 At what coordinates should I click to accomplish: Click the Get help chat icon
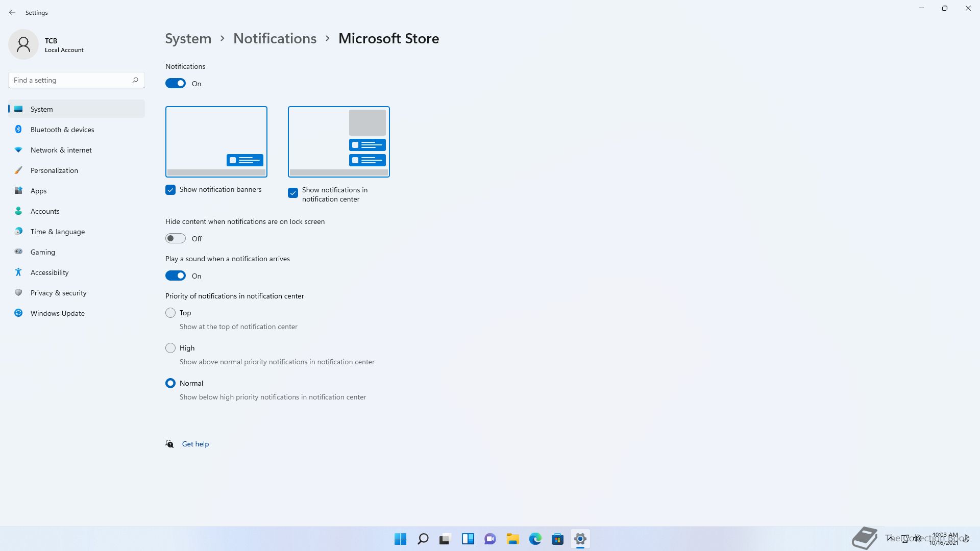(x=169, y=444)
